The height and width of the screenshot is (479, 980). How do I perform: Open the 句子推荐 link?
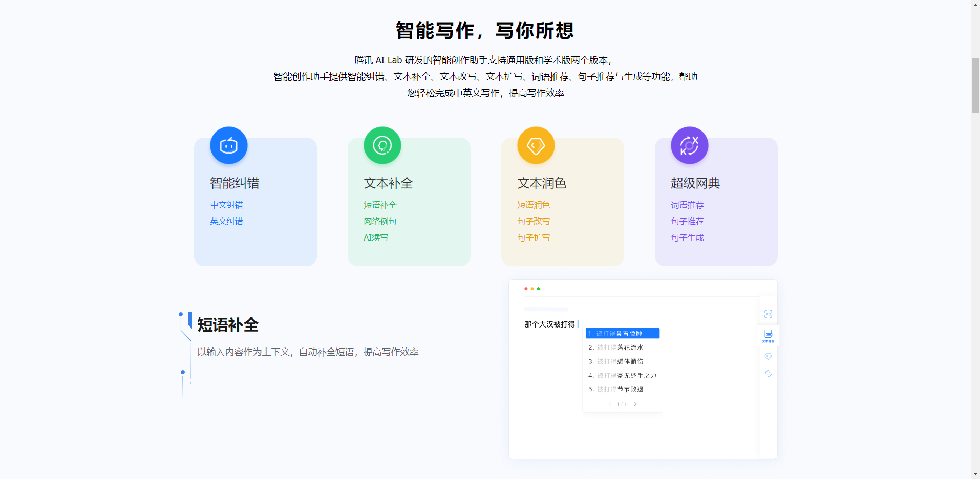[x=687, y=221]
